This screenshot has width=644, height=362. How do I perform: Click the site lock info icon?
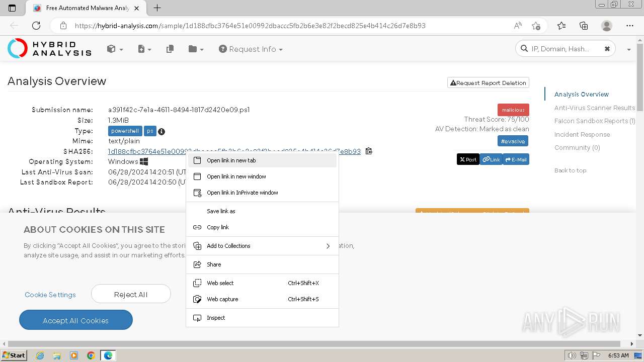(x=63, y=26)
